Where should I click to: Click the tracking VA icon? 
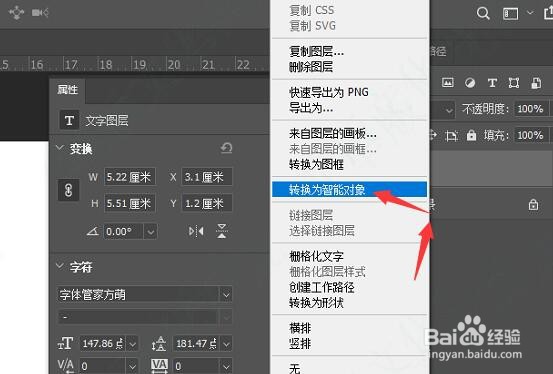click(159, 365)
